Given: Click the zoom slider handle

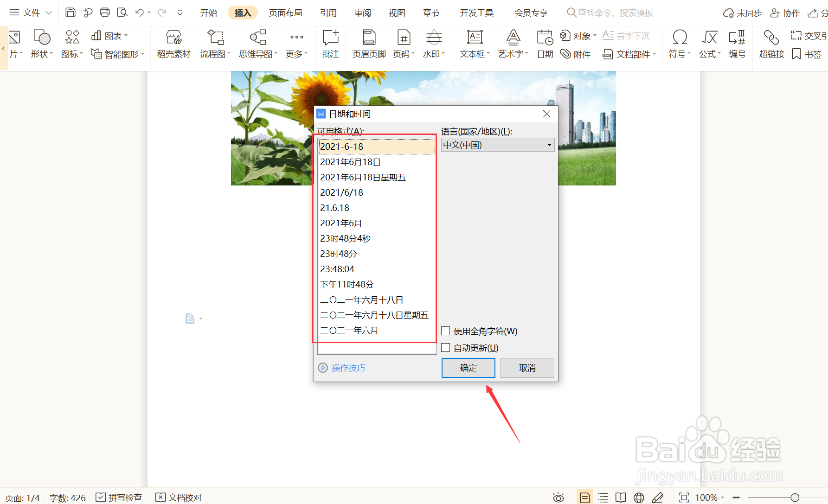Looking at the screenshot, I should [795, 498].
